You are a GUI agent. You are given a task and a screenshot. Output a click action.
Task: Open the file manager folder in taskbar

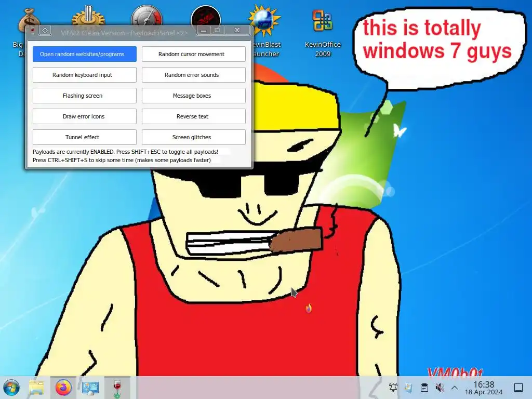coord(36,388)
